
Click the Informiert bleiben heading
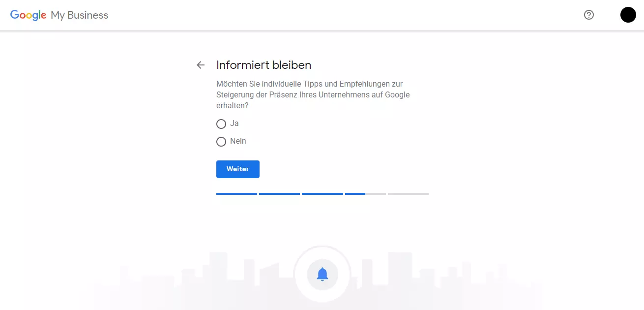click(x=263, y=65)
